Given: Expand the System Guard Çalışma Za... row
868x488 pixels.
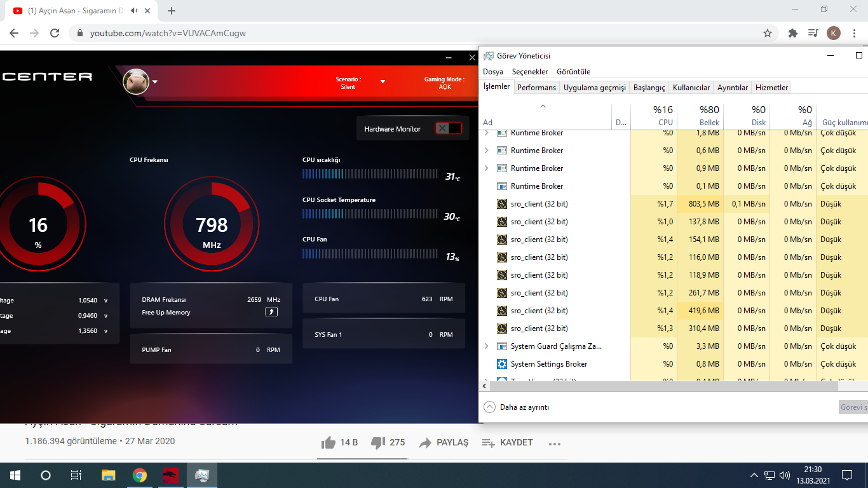Looking at the screenshot, I should point(487,346).
